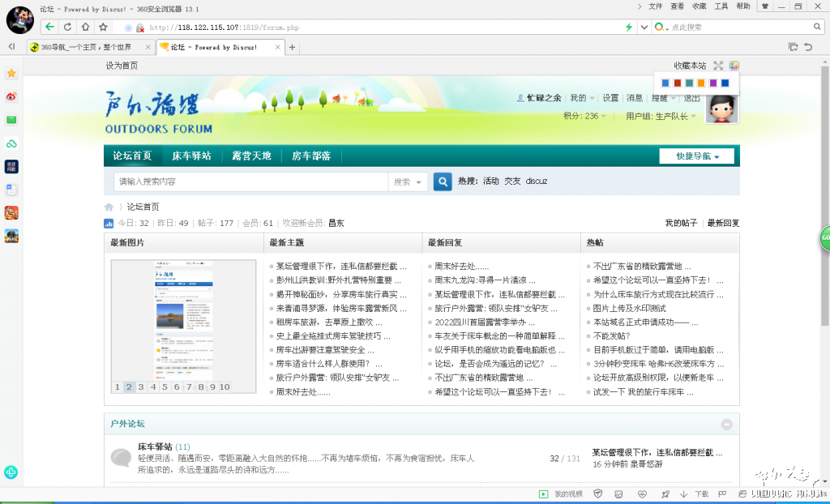
Task: Click the blue statistics chart icon
Action: [109, 224]
